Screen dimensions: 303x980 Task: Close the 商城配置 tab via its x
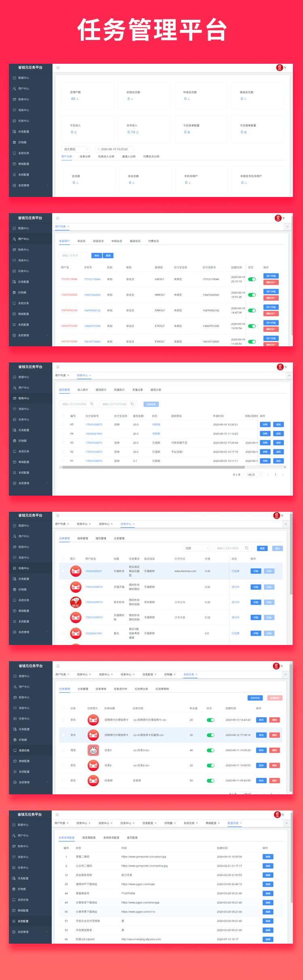tap(219, 823)
